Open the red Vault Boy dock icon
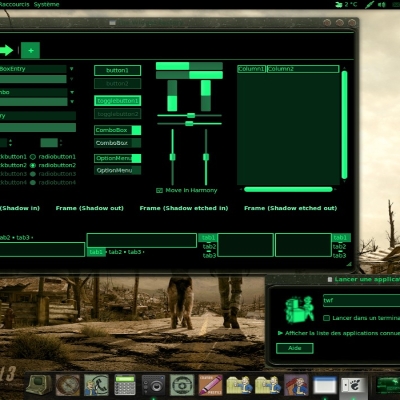Viewport: 400px width, 400px height. click(x=296, y=385)
